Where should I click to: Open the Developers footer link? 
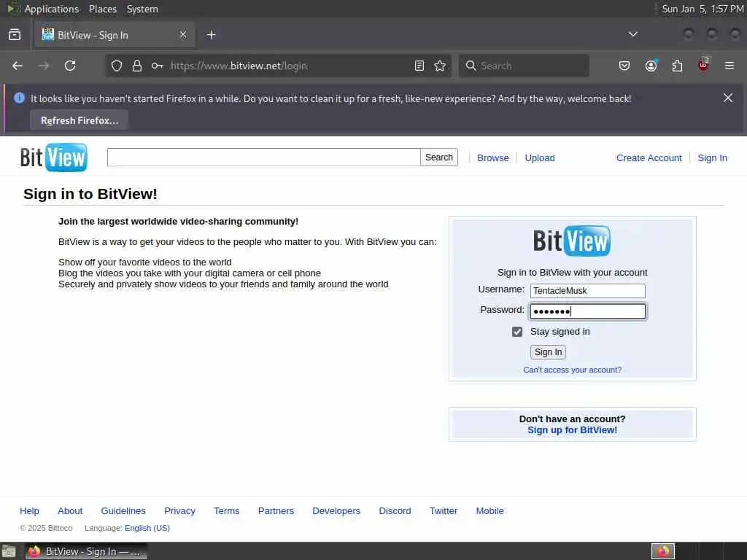click(336, 511)
